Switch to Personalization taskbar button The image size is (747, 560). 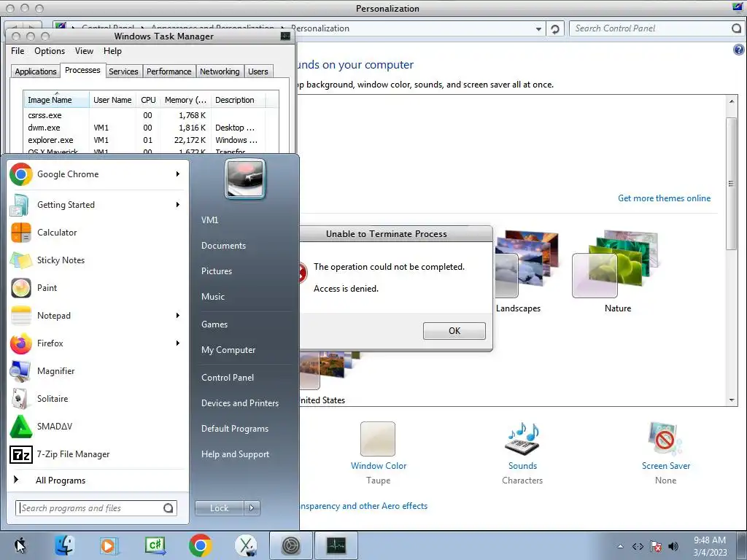(290, 545)
